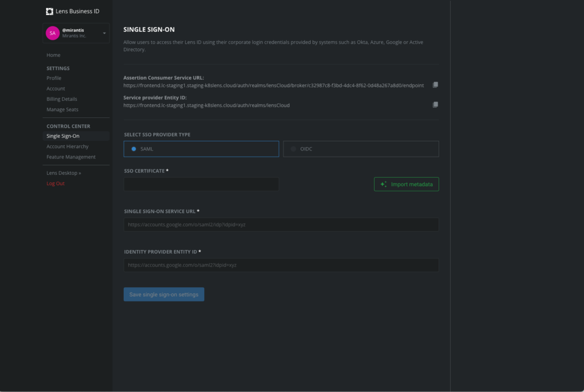The height and width of the screenshot is (392, 584).
Task: Go to Profile settings
Action: click(x=54, y=78)
